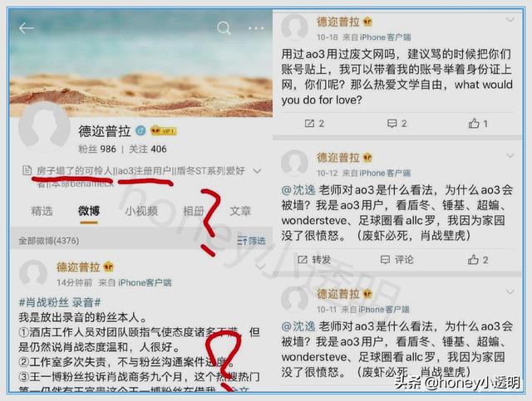This screenshot has width=532, height=401.
Task: Click the 筛选 filter button
Action: tap(251, 241)
